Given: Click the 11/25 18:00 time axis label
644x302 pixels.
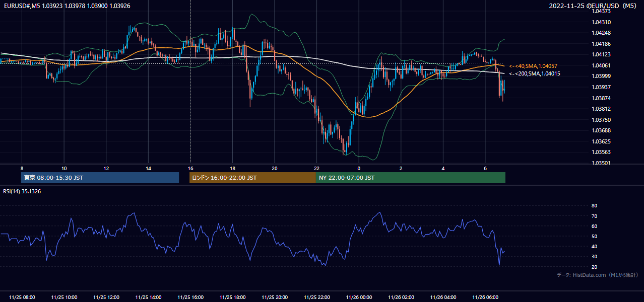Looking at the screenshot, I should pos(232,297).
